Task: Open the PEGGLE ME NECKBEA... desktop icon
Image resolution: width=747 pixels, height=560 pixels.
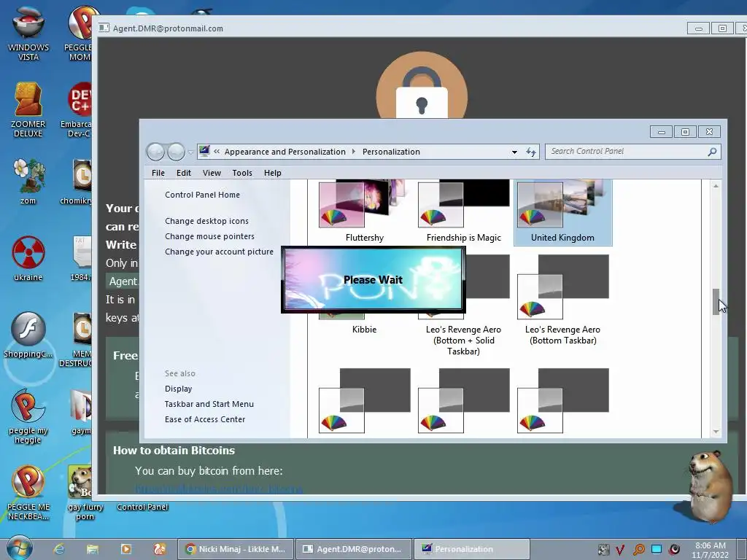Action: tap(28, 491)
